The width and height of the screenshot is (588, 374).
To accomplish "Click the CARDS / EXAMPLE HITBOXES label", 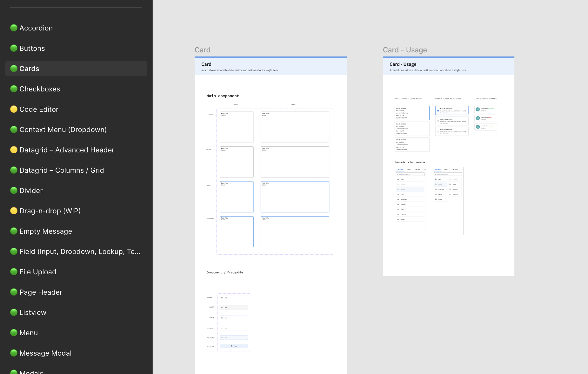I will [485, 99].
